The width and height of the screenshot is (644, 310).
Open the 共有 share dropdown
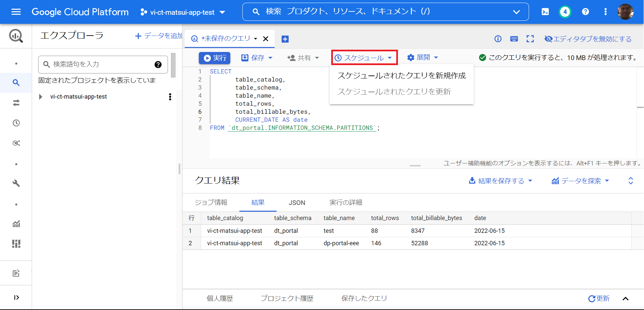click(x=303, y=58)
